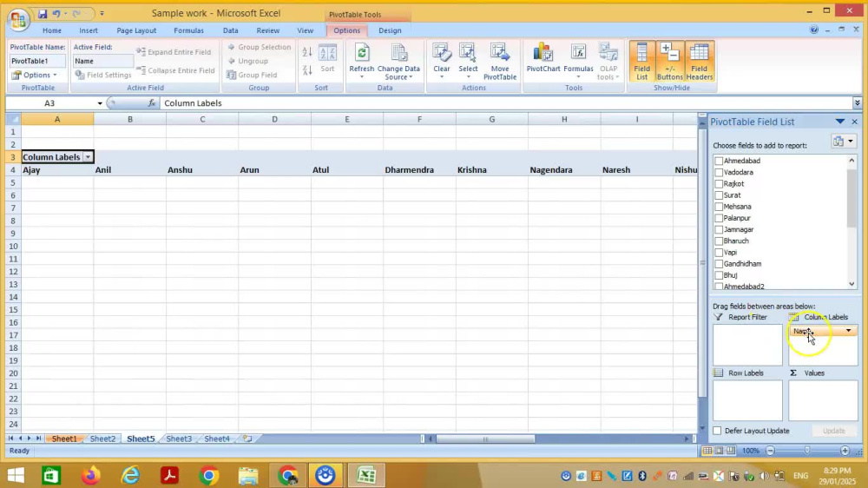868x488 pixels.
Task: Open the Insert ribbon tab
Action: click(x=89, y=30)
